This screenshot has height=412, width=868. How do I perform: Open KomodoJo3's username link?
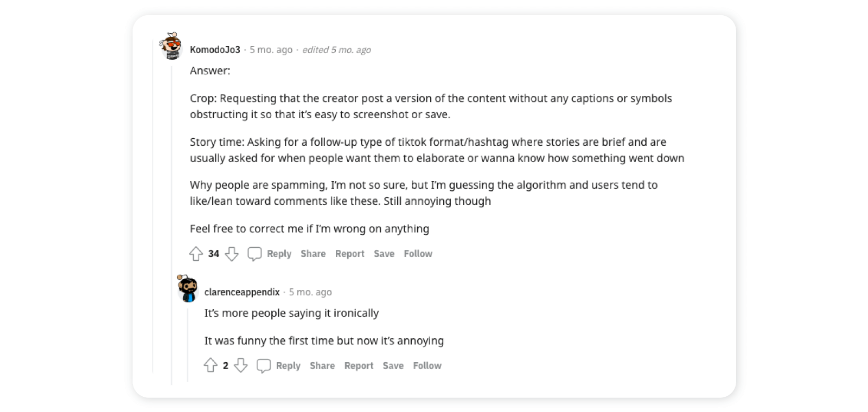[215, 49]
